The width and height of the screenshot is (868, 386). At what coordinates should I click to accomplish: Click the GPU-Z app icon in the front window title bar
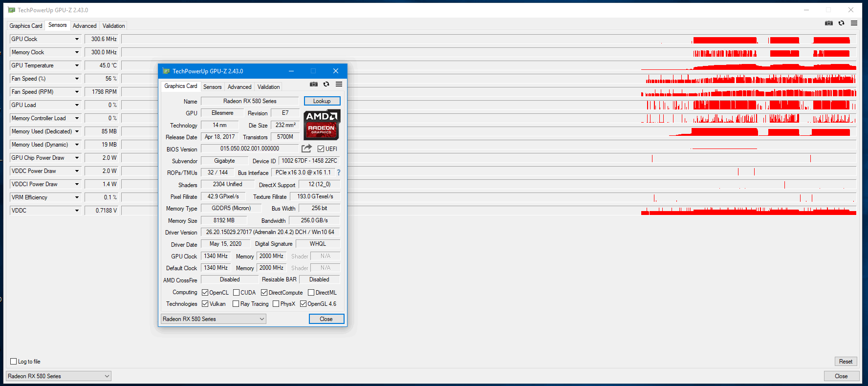(166, 71)
